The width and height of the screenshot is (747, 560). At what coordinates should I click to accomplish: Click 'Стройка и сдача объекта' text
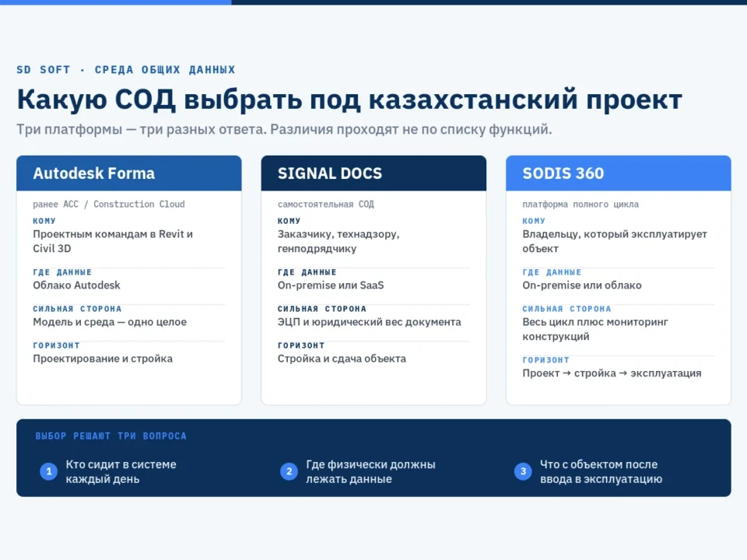(x=342, y=359)
